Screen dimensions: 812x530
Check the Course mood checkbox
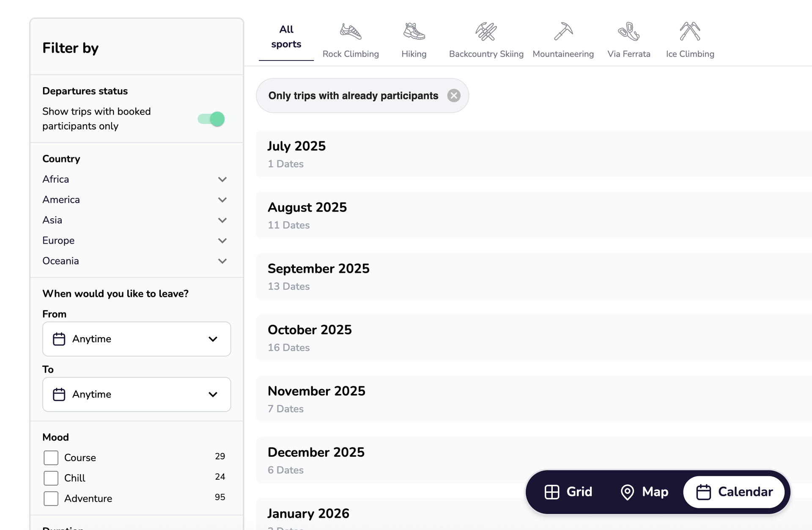[51, 458]
